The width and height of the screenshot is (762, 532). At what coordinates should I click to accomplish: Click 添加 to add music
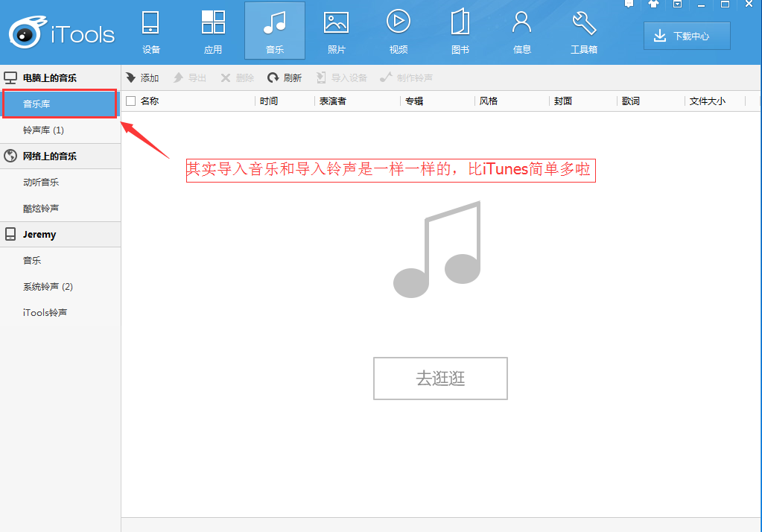pyautogui.click(x=142, y=77)
